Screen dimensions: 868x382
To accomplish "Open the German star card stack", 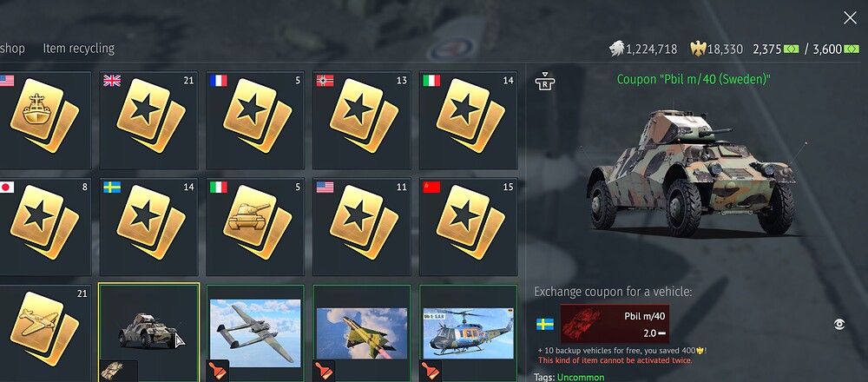I will coord(361,120).
